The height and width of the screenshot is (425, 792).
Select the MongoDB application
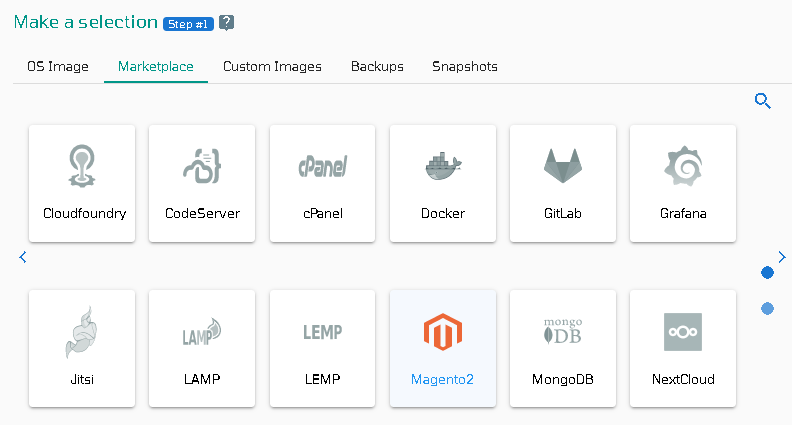[563, 349]
